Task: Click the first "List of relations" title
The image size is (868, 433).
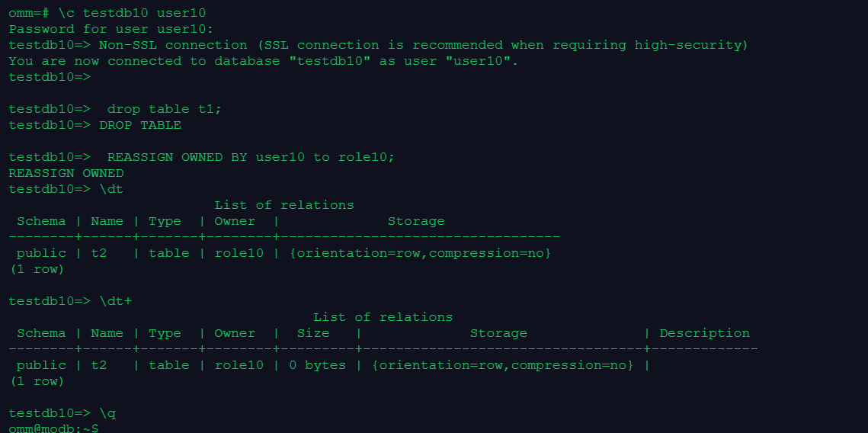Action: coord(283,205)
